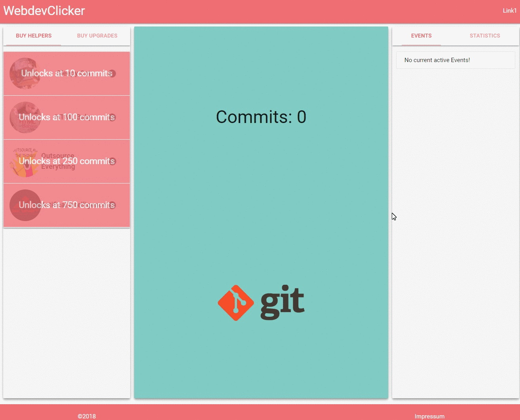This screenshot has height=420, width=520.
Task: Select the Events tab
Action: click(x=421, y=36)
